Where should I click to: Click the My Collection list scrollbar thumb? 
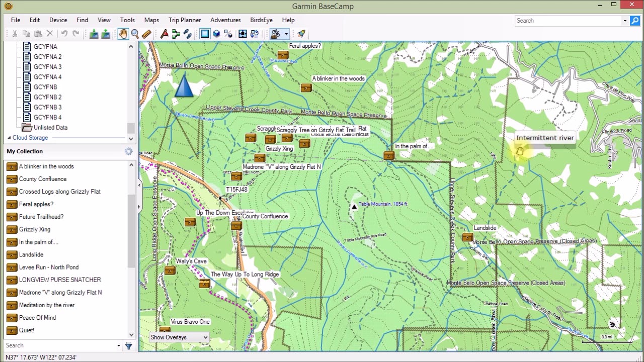(x=131, y=231)
